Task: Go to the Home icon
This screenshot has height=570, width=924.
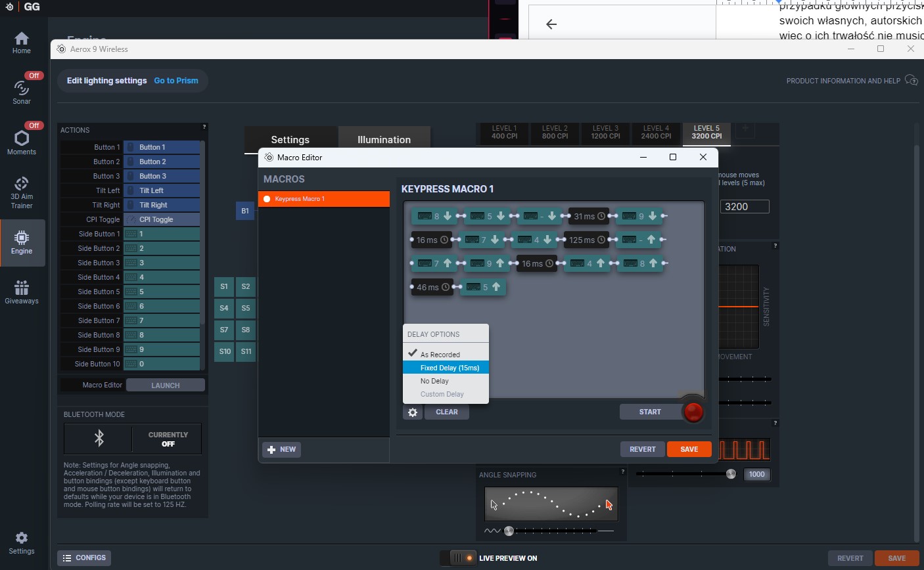Action: [x=22, y=43]
